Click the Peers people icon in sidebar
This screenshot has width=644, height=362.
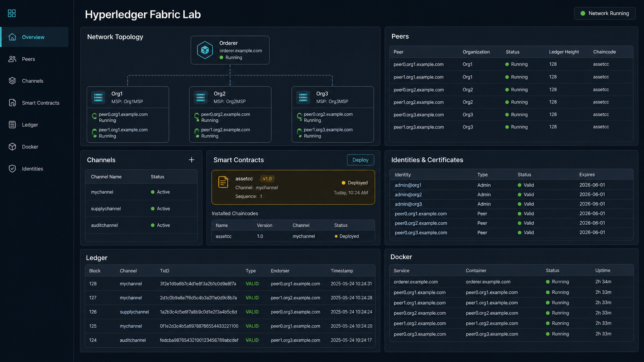point(12,59)
